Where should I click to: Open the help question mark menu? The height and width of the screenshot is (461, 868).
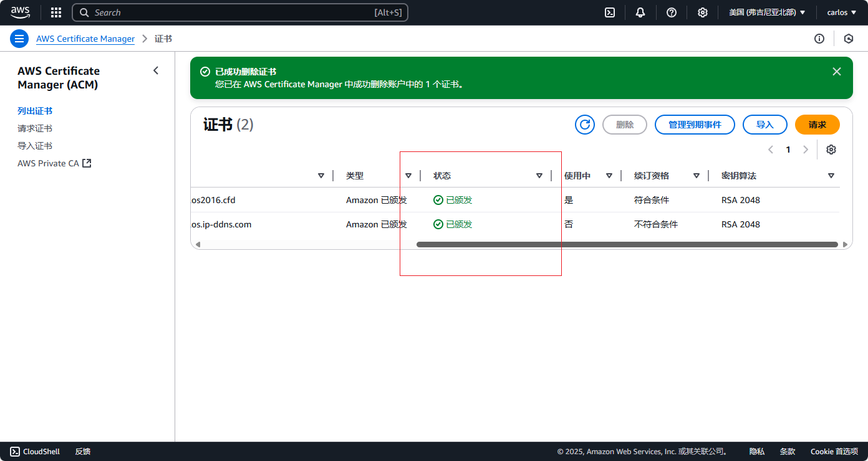tap(672, 12)
